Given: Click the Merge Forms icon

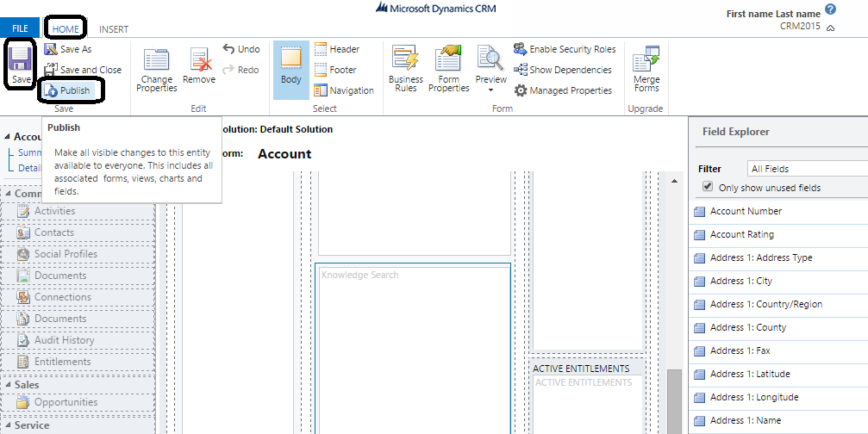Looking at the screenshot, I should point(646,69).
